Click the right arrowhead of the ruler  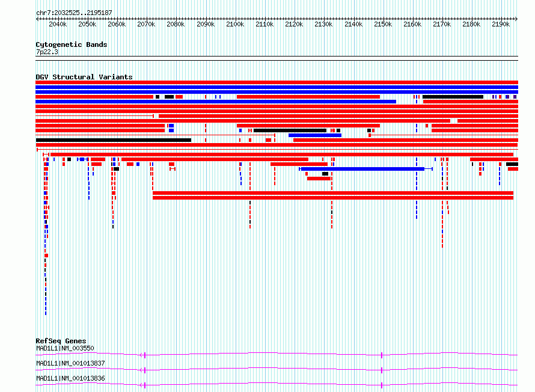pyautogui.click(x=516, y=19)
